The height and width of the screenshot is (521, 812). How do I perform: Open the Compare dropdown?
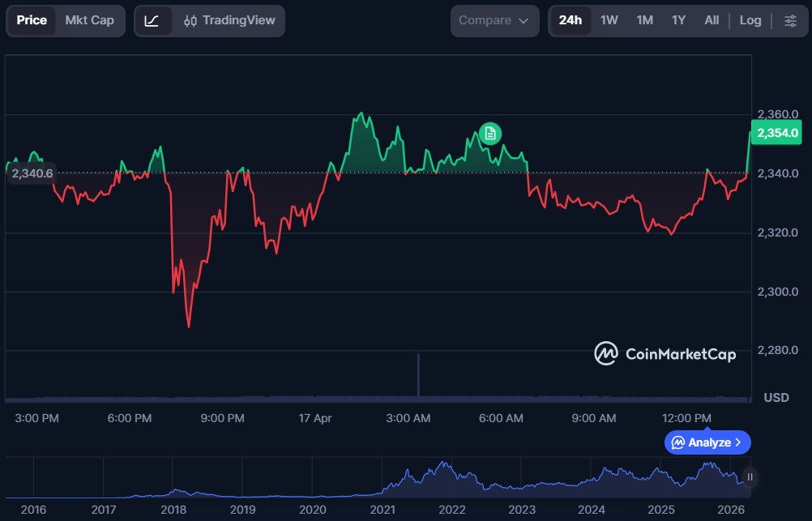point(494,20)
